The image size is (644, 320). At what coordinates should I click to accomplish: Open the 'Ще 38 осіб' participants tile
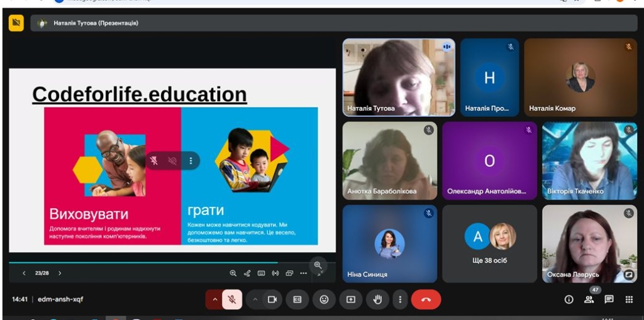(x=489, y=244)
